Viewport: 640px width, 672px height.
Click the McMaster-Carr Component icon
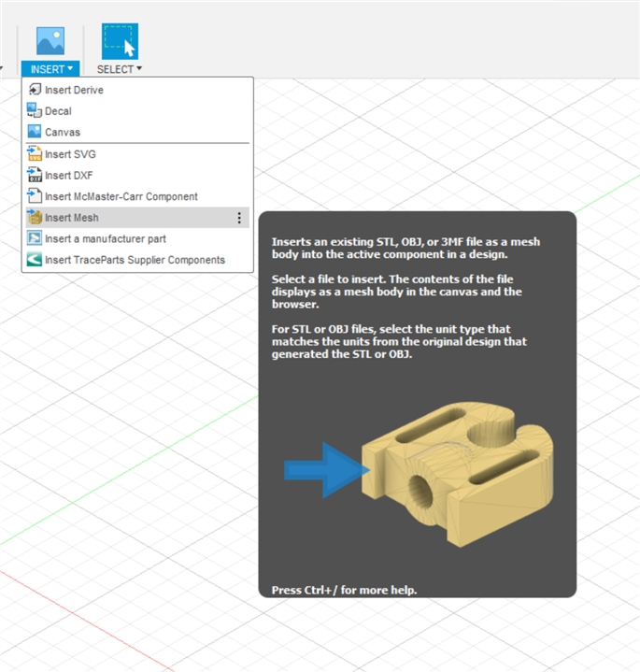coord(35,196)
